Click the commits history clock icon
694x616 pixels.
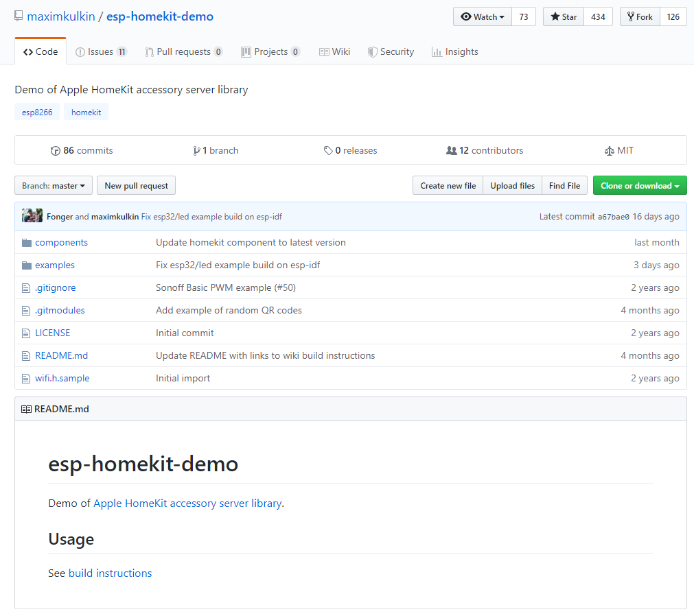tap(56, 151)
